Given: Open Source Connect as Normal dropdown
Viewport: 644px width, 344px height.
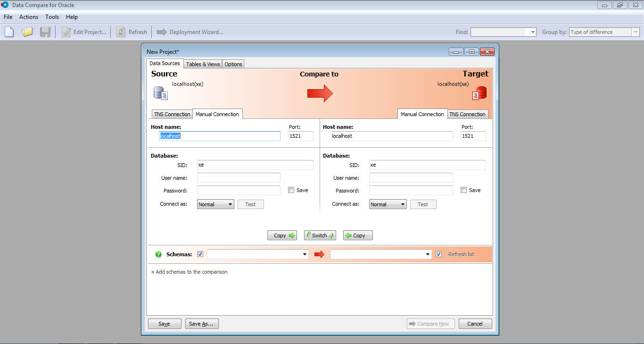Looking at the screenshot, I should (x=215, y=204).
